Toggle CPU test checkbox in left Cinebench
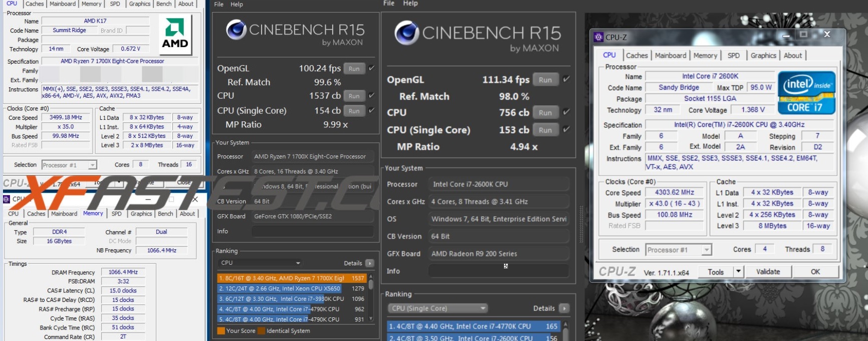 click(x=371, y=95)
